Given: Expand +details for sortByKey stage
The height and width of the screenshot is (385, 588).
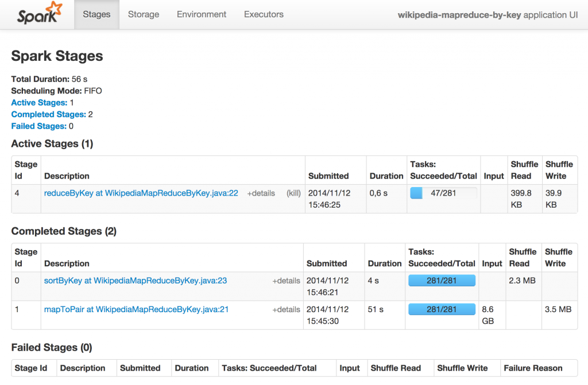Looking at the screenshot, I should click(x=286, y=281).
